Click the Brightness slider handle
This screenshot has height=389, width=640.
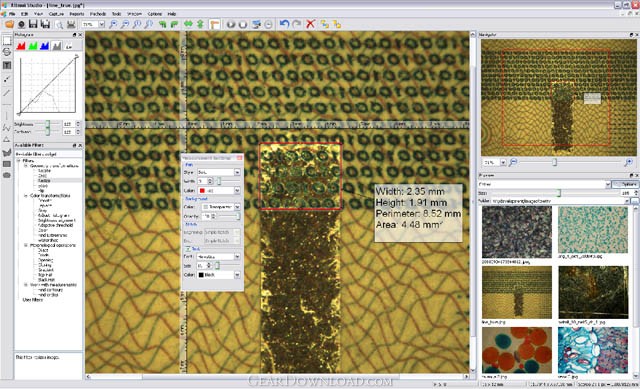point(48,124)
